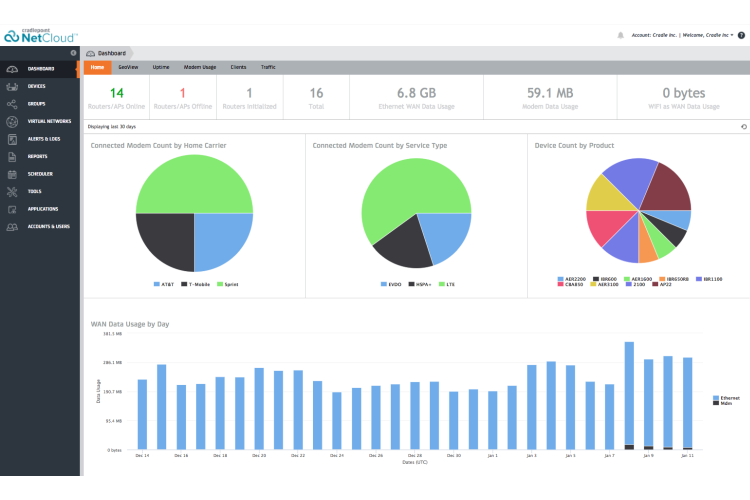Click the Groups share icon in the sidebar

point(12,104)
